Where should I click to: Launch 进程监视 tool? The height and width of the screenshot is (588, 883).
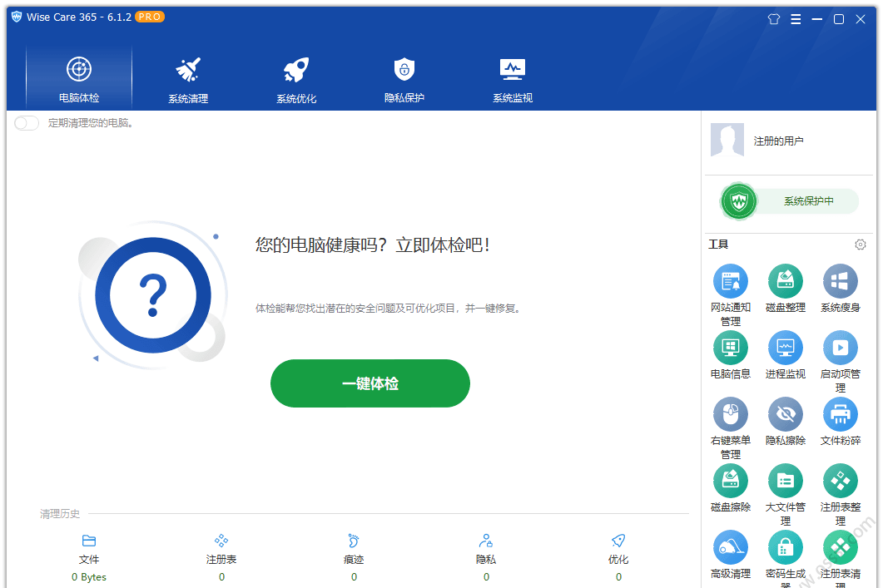click(x=785, y=354)
